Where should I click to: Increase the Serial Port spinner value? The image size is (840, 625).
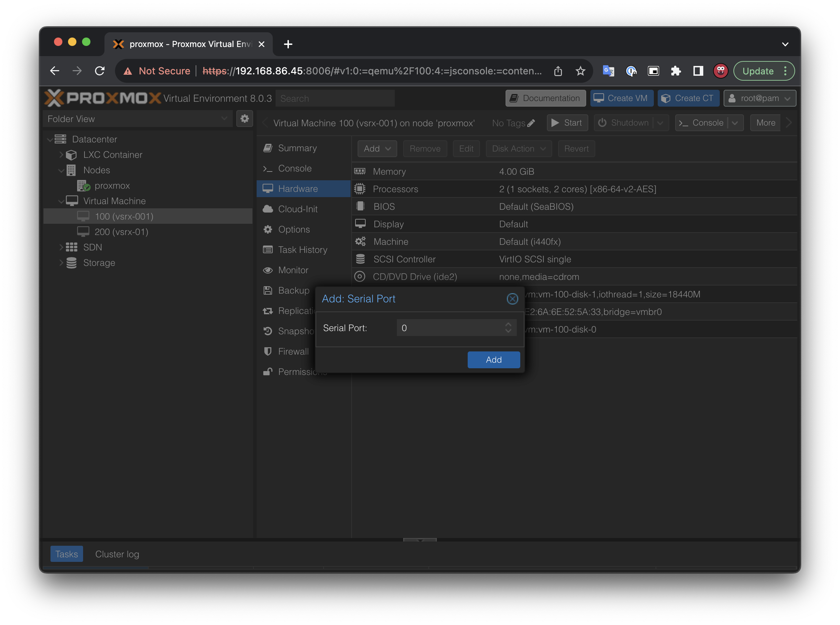pyautogui.click(x=508, y=325)
